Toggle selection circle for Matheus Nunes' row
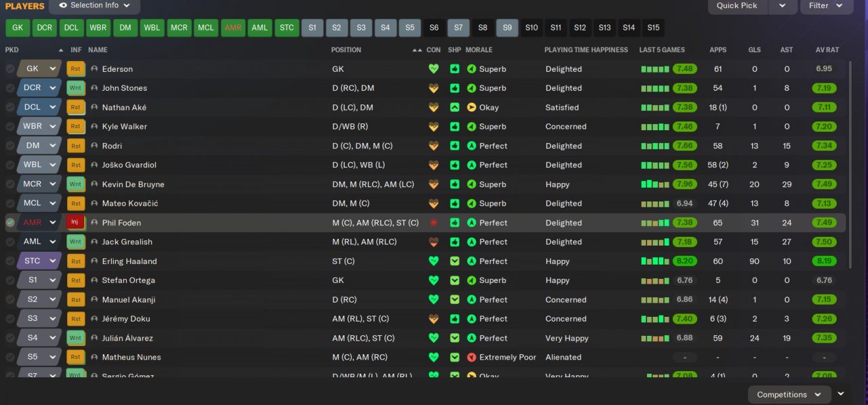The height and width of the screenshot is (405, 868). coord(10,357)
